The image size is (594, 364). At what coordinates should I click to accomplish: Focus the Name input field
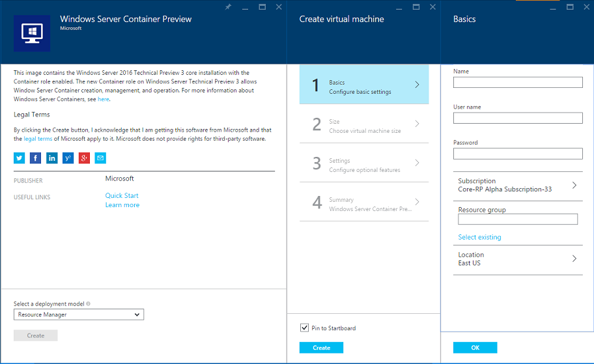tap(518, 83)
